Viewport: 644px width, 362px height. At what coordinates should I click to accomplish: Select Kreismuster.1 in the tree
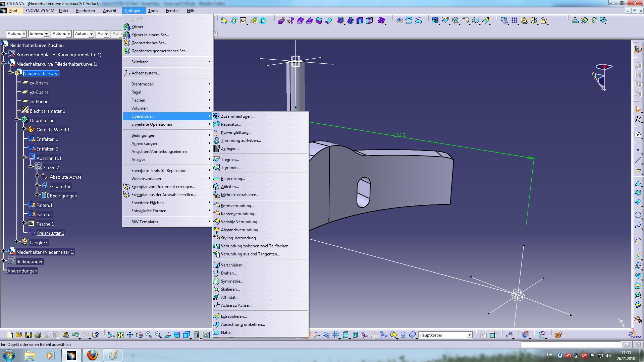click(50, 233)
